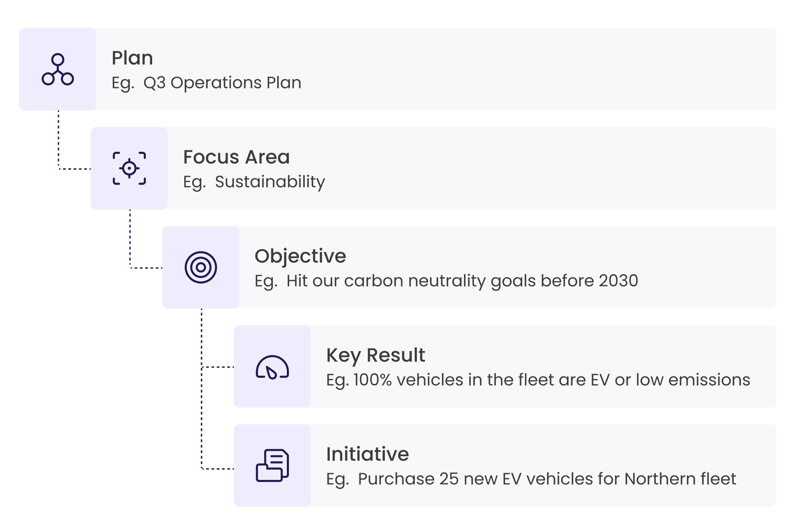798x532 pixels.
Task: Click the "100% vehicles in the fleet" example
Action: [x=551, y=380]
